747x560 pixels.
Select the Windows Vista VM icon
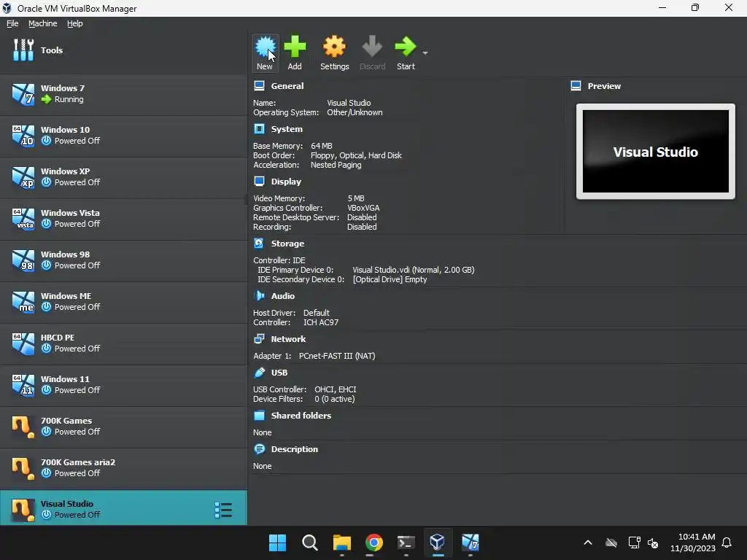pyautogui.click(x=23, y=219)
